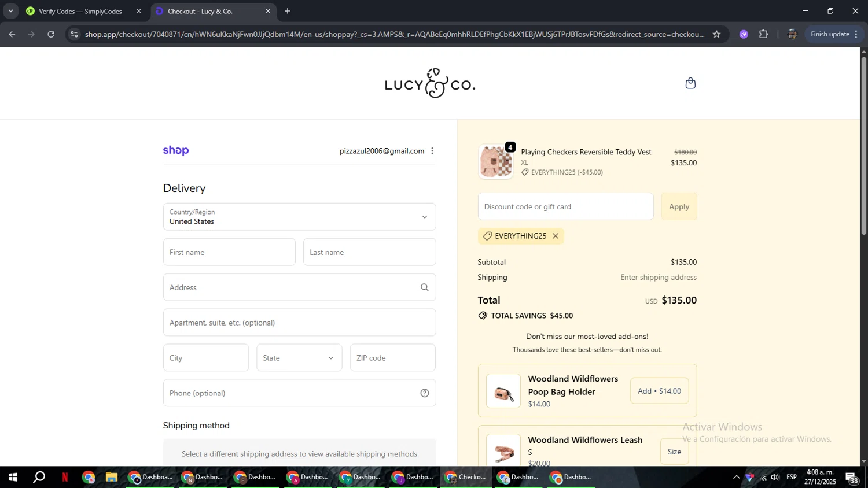The height and width of the screenshot is (488, 868).
Task: Click the Discount code or gift card field
Action: pos(565,206)
